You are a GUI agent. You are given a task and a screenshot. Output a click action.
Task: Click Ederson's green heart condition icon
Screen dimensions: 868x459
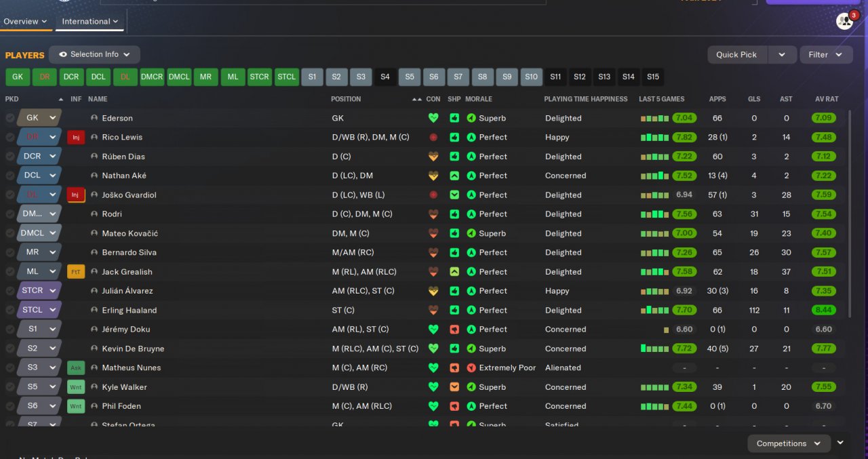pos(433,118)
